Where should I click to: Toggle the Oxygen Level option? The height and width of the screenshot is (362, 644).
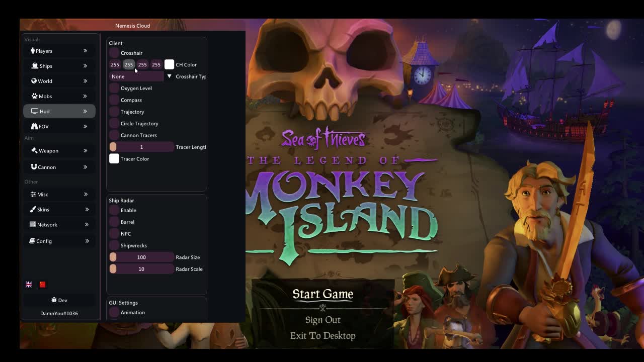[114, 88]
